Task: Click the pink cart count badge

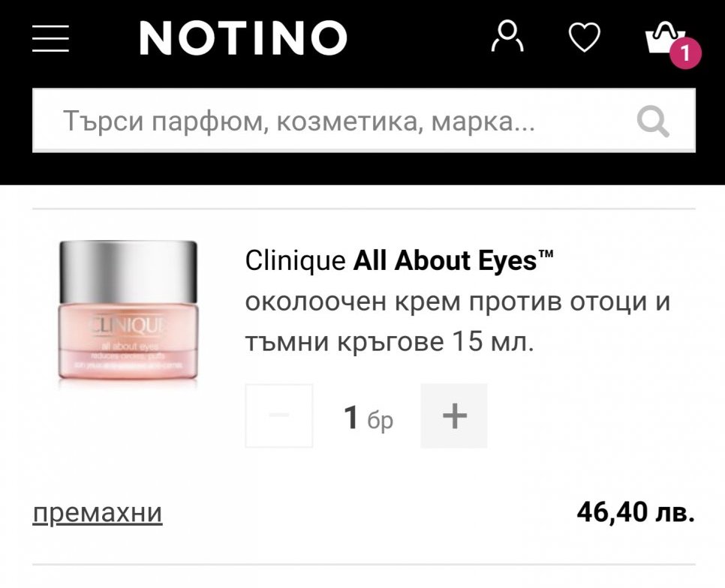Action: 686,53
